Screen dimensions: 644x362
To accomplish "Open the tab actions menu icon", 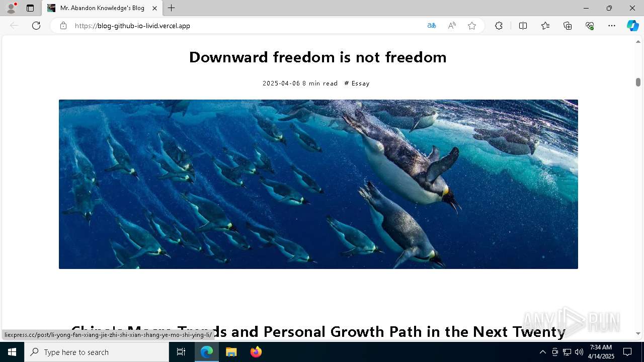I will pos(30,8).
